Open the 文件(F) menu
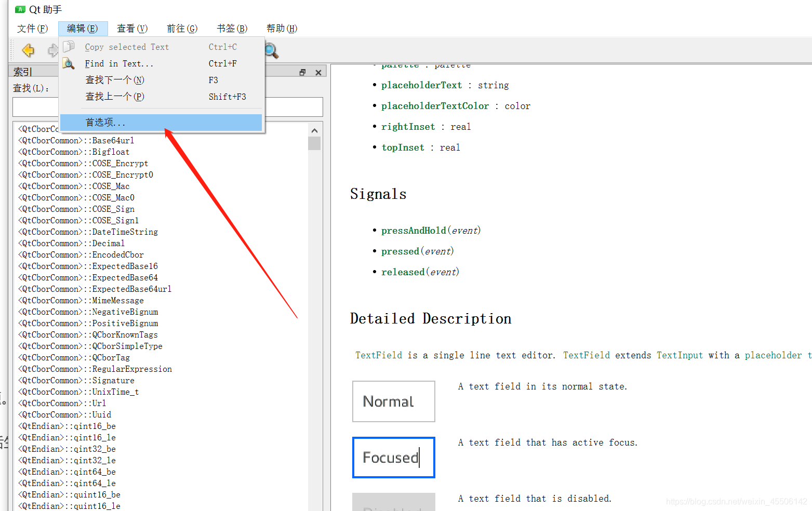 [32, 29]
